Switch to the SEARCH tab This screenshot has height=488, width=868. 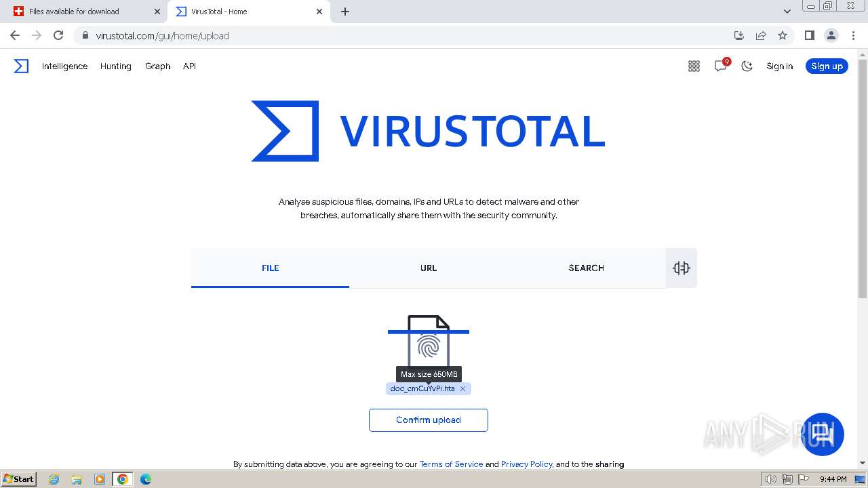coord(587,268)
